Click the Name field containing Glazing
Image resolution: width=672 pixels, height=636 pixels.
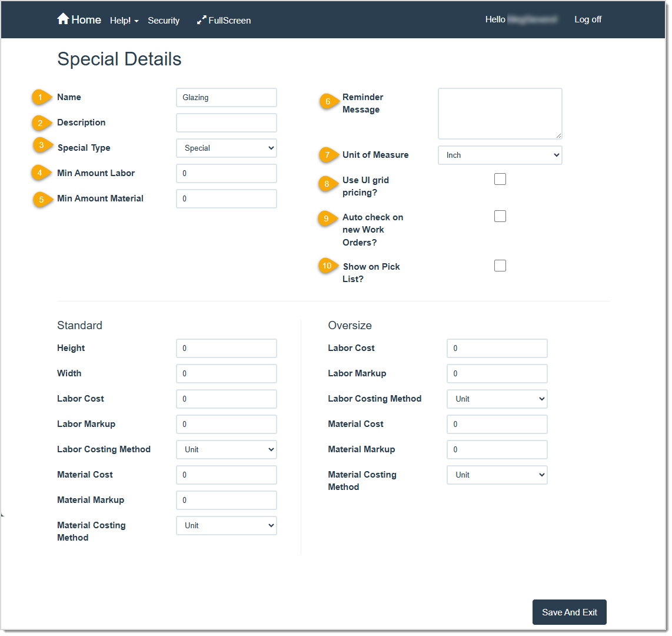click(227, 97)
